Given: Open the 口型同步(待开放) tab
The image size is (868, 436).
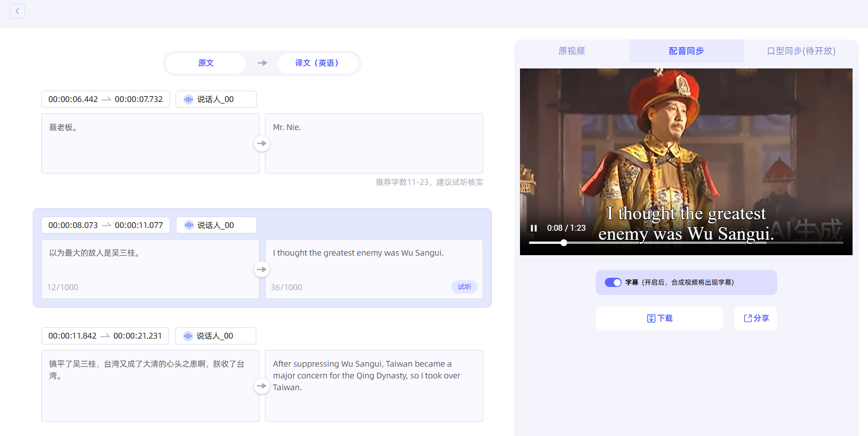Looking at the screenshot, I should [x=801, y=51].
